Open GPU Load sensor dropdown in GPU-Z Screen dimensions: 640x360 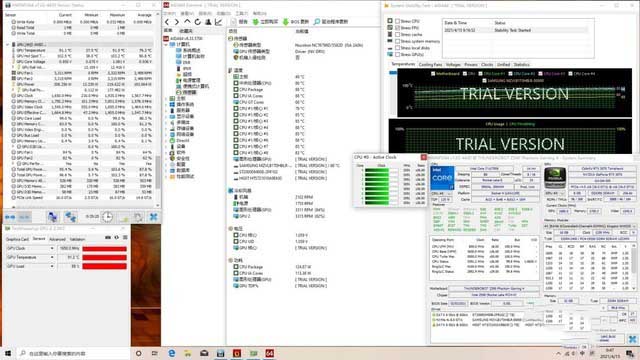52,266
